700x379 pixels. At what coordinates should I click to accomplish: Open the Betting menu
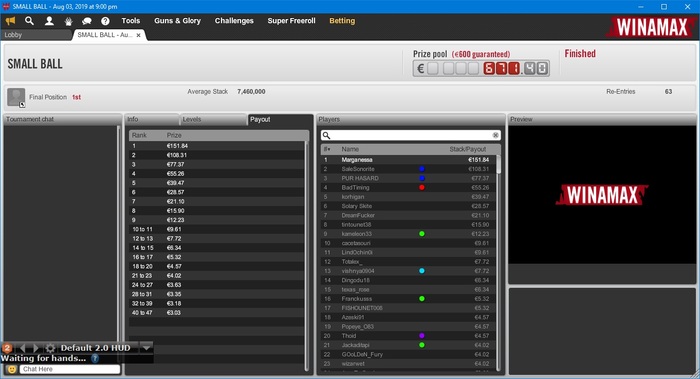pyautogui.click(x=342, y=21)
